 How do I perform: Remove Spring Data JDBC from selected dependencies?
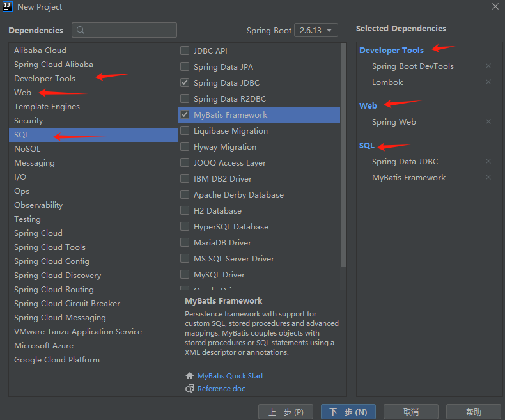pos(488,161)
